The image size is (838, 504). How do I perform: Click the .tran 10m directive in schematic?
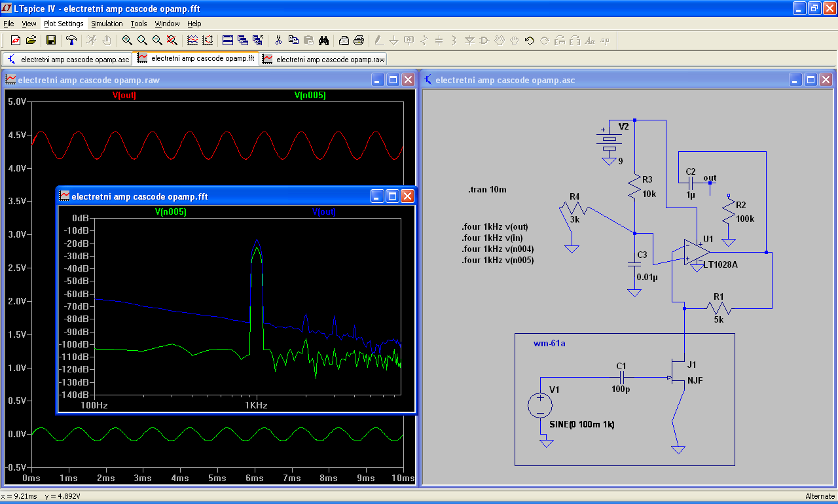[x=487, y=190]
